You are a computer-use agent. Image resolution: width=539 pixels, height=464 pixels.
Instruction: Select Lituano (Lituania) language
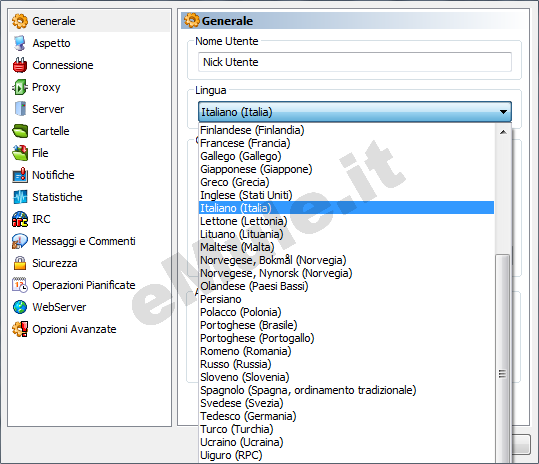point(346,234)
